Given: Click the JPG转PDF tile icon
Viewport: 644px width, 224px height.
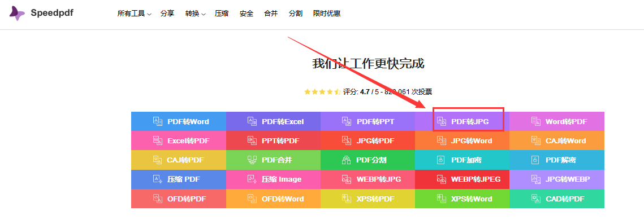Looking at the screenshot, I should (x=347, y=140).
